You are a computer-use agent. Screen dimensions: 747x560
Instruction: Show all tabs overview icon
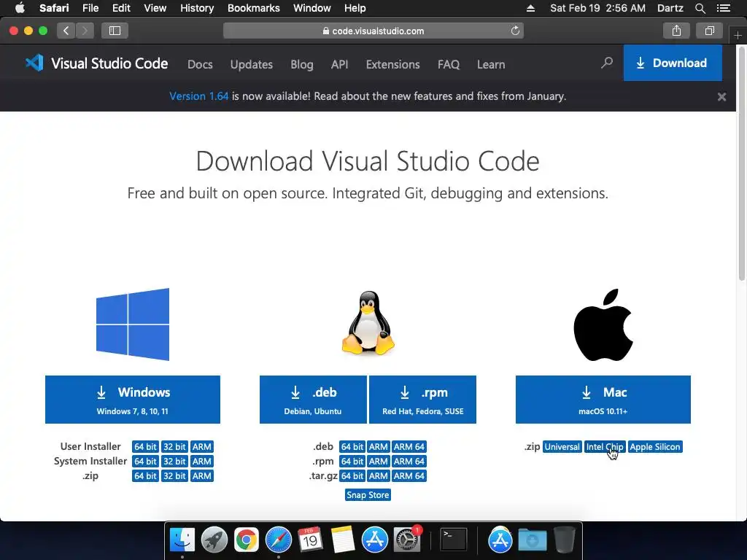coord(709,31)
